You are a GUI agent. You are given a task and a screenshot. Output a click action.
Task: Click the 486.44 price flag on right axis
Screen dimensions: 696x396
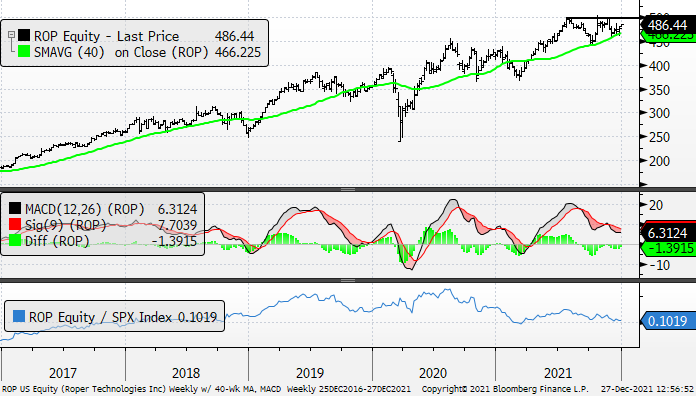click(x=668, y=25)
